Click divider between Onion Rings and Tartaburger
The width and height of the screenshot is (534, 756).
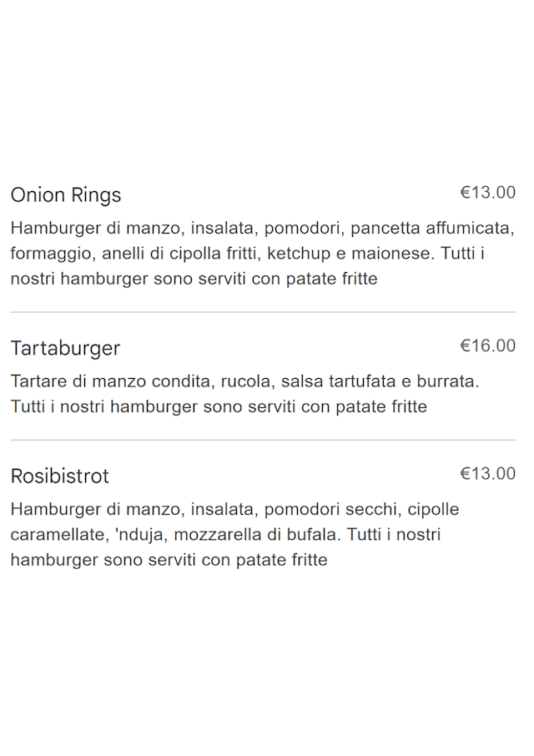tap(263, 312)
